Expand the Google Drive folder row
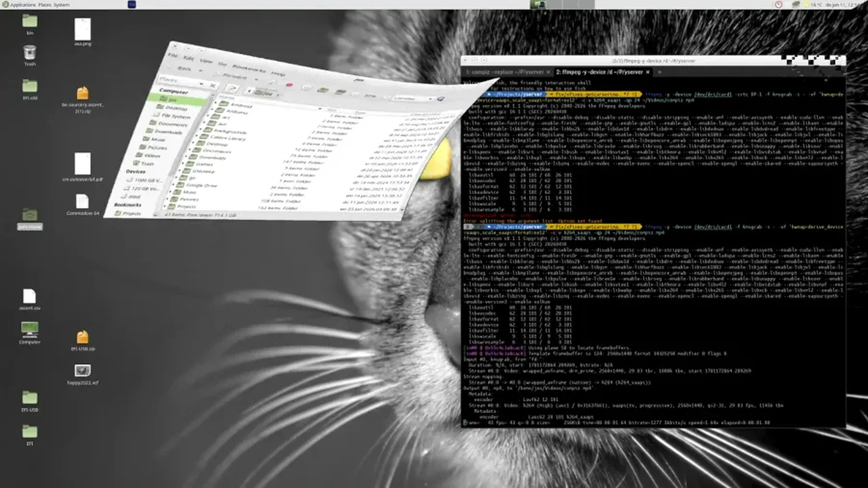This screenshot has width=868, height=488. tap(173, 184)
